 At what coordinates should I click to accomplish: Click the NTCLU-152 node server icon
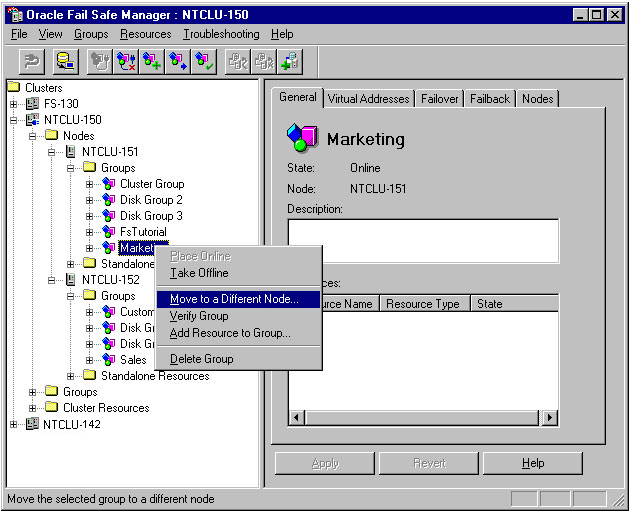click(x=70, y=280)
